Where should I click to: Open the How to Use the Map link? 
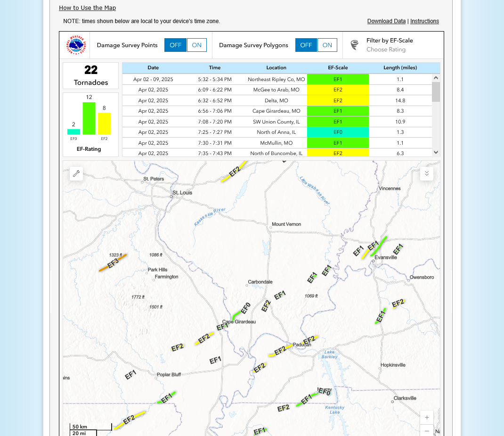(x=88, y=8)
